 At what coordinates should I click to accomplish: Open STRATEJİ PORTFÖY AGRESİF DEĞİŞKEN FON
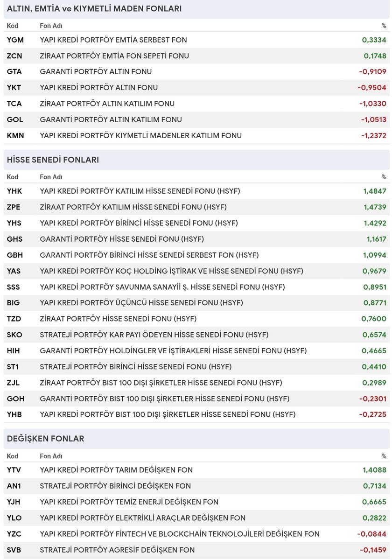click(117, 550)
